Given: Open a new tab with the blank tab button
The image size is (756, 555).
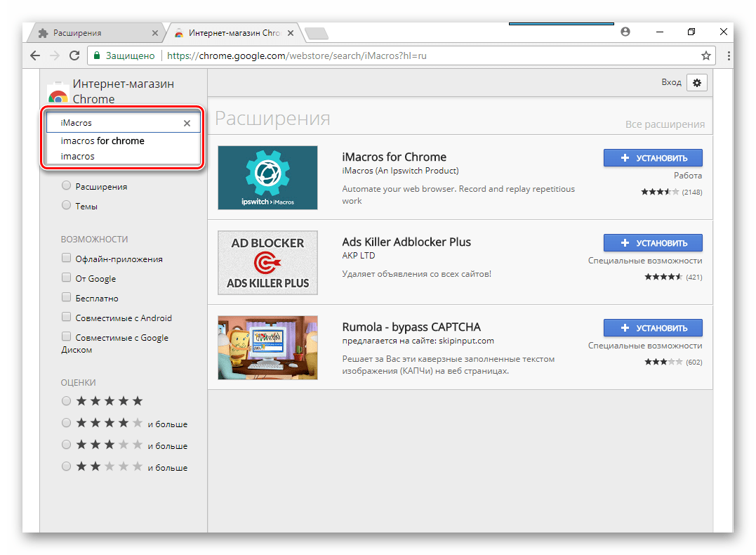Looking at the screenshot, I should [x=317, y=33].
